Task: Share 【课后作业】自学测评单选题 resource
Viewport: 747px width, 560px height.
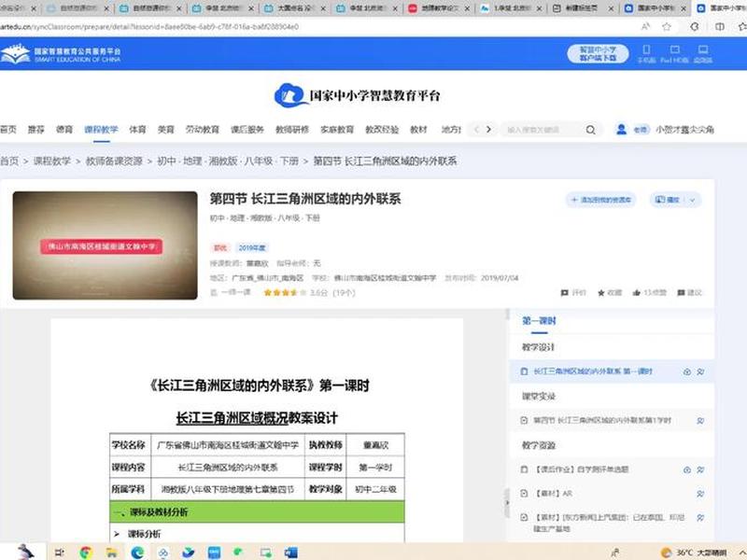Action: (700, 469)
